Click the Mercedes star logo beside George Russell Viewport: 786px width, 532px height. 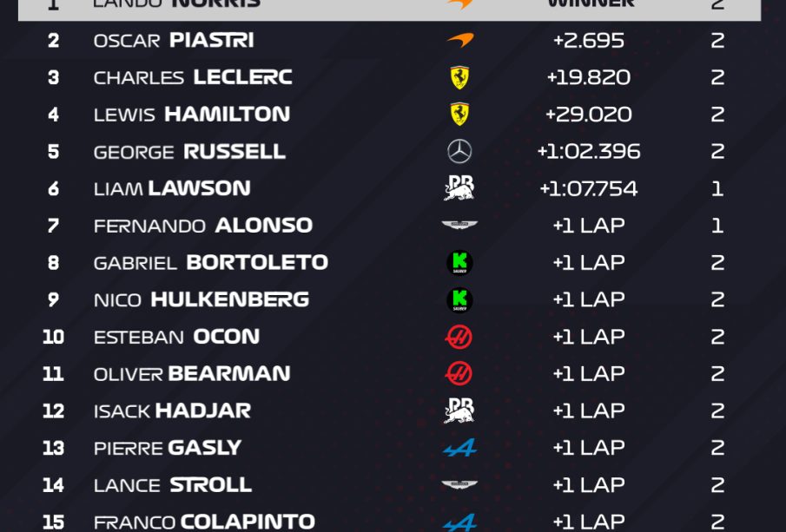459,152
